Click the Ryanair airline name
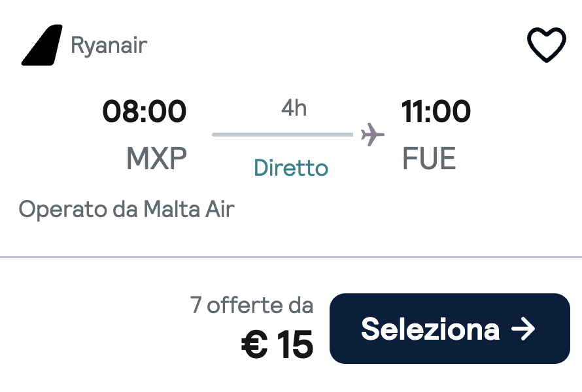The width and height of the screenshot is (582, 392). coord(109,46)
